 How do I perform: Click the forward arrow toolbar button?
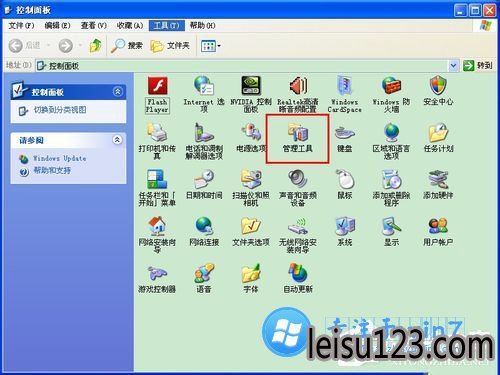pyautogui.click(x=66, y=46)
